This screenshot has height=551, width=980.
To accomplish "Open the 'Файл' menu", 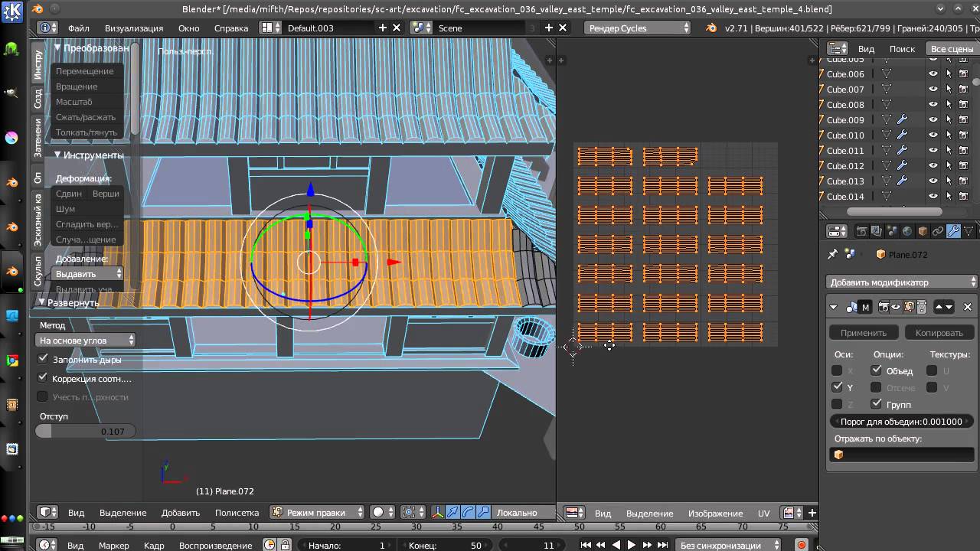I will (79, 28).
